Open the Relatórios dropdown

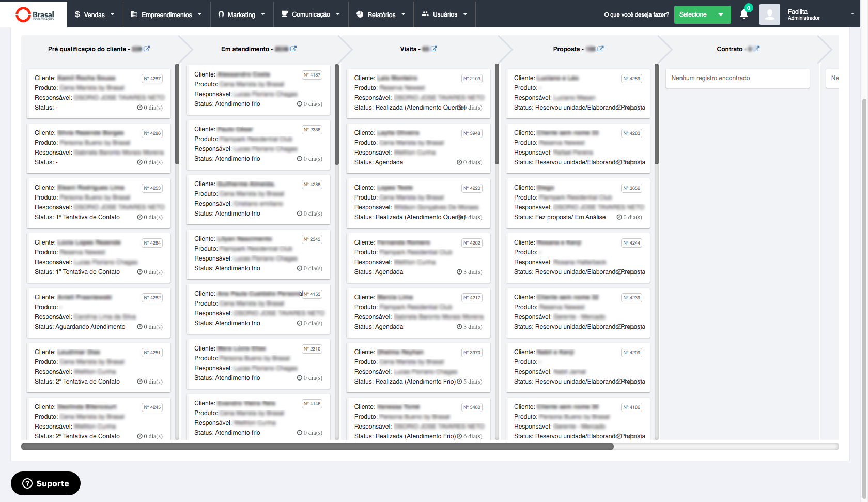pos(381,14)
